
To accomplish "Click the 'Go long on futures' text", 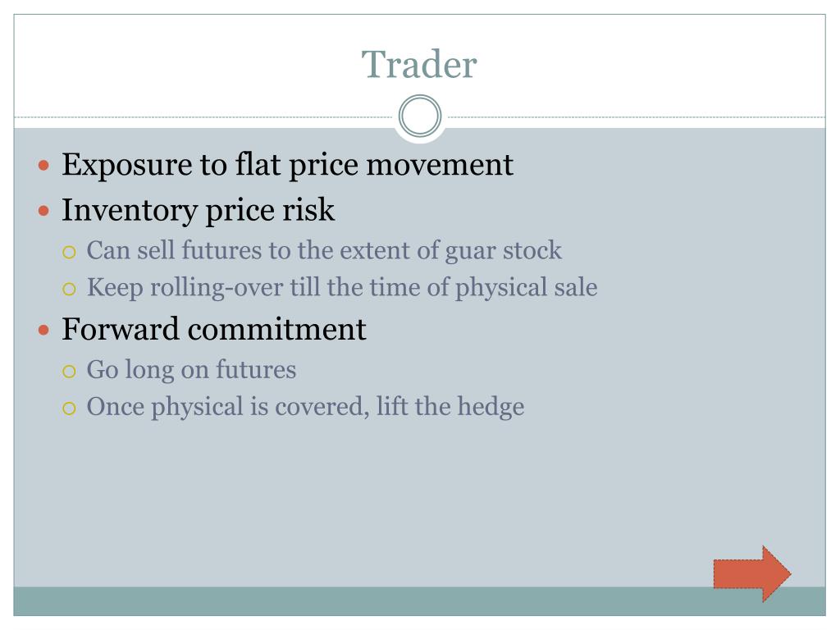I will (191, 370).
